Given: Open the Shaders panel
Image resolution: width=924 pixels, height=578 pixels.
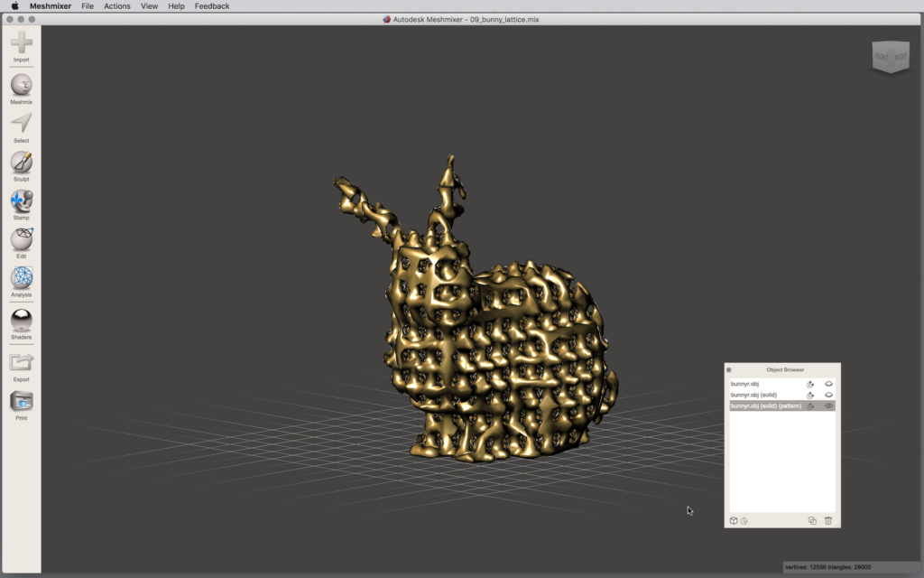Looking at the screenshot, I should pos(22,320).
